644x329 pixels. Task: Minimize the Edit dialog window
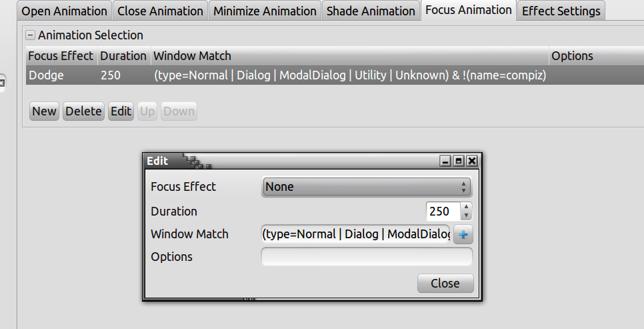[x=445, y=161]
